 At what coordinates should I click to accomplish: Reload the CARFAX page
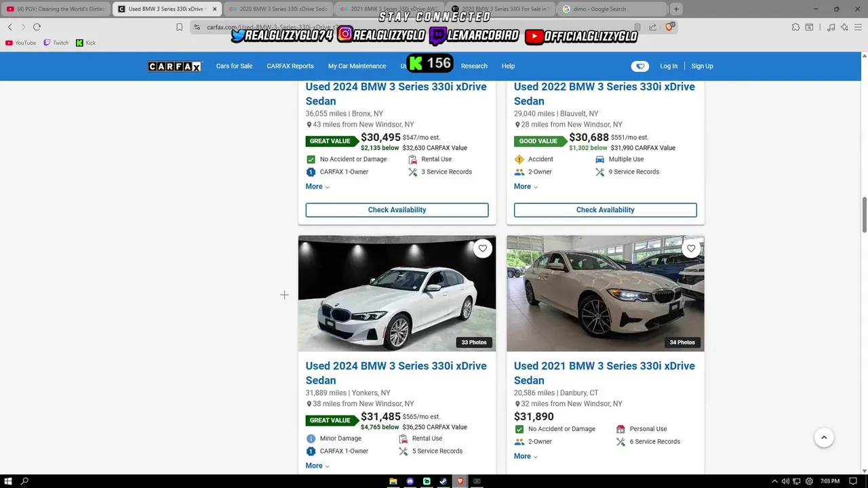pyautogui.click(x=37, y=27)
